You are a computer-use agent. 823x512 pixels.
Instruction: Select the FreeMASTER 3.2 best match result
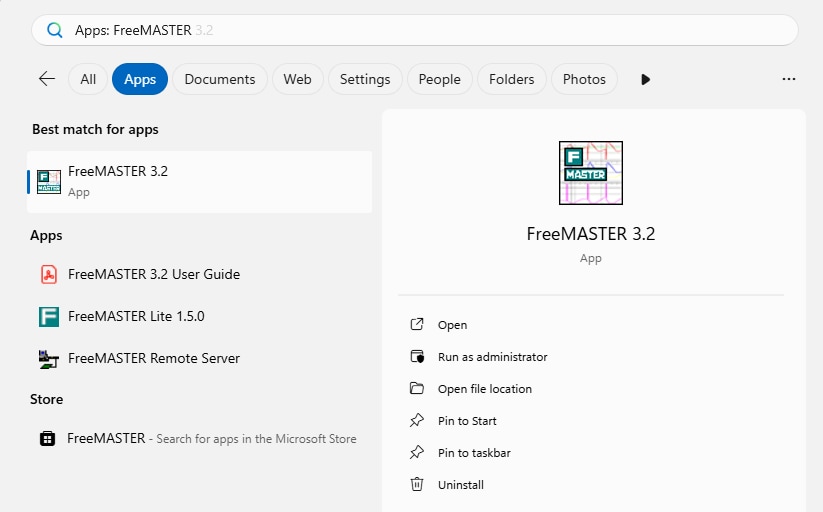click(x=199, y=182)
